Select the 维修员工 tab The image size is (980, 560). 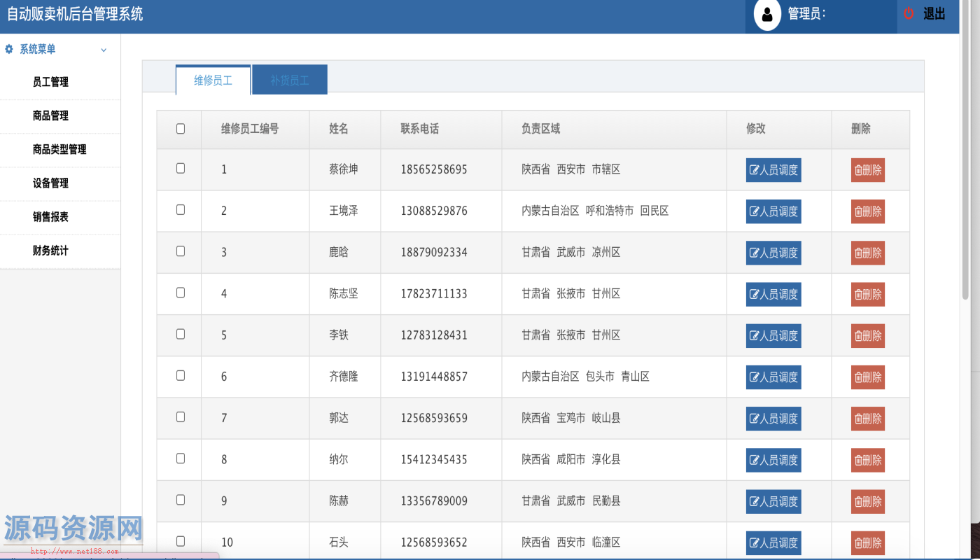(x=213, y=80)
